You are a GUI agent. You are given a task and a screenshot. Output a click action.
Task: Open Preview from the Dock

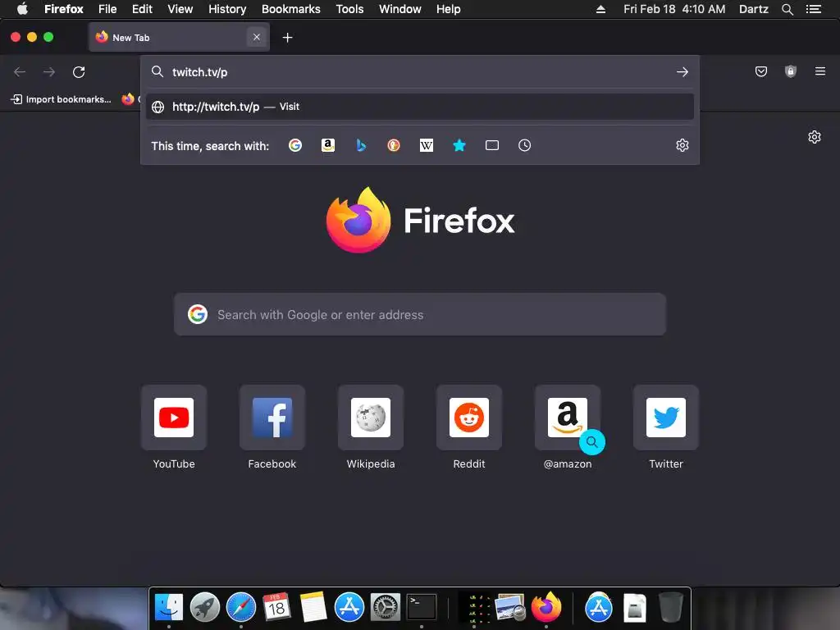tap(510, 608)
